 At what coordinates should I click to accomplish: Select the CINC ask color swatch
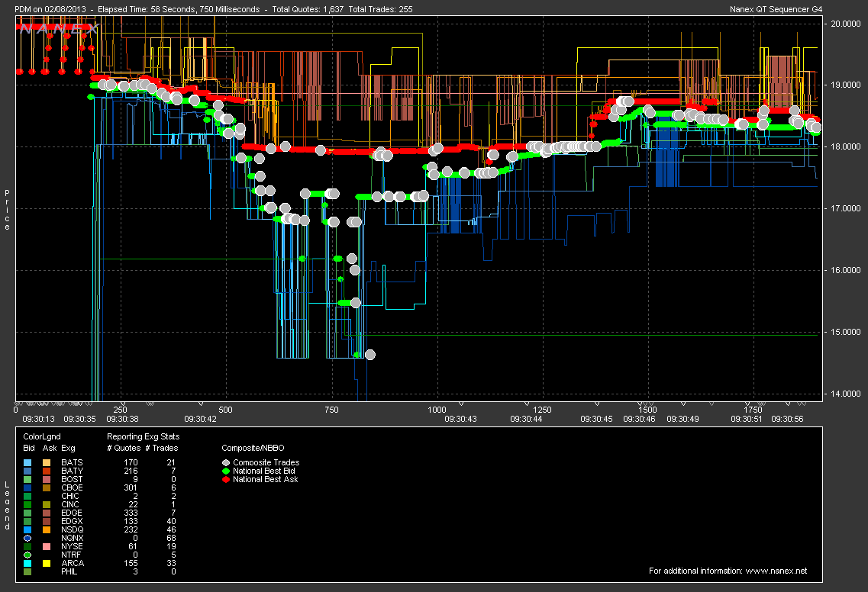coord(47,504)
